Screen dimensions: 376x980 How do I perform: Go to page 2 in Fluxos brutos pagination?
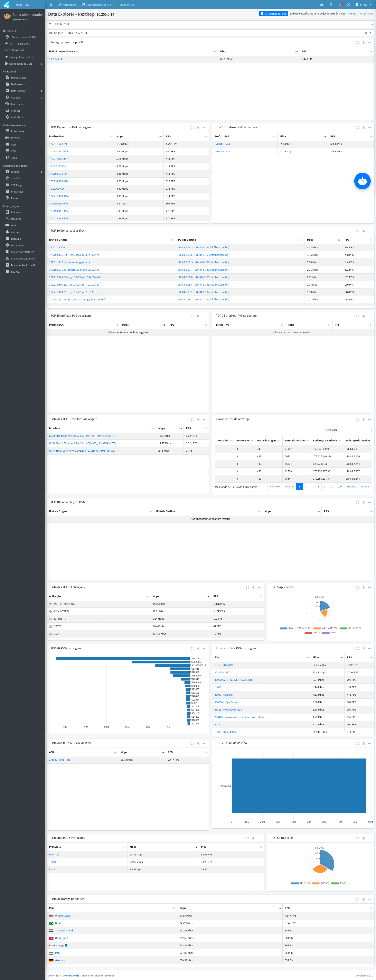(x=305, y=487)
